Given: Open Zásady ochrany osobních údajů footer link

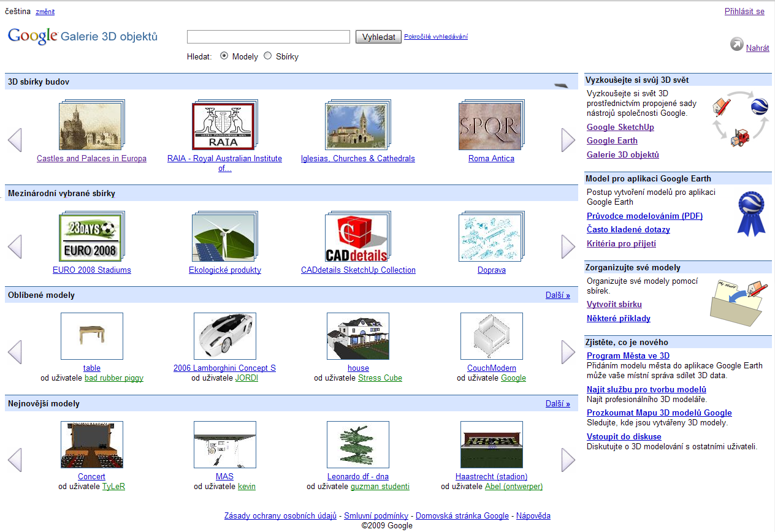Looking at the screenshot, I should tap(281, 515).
